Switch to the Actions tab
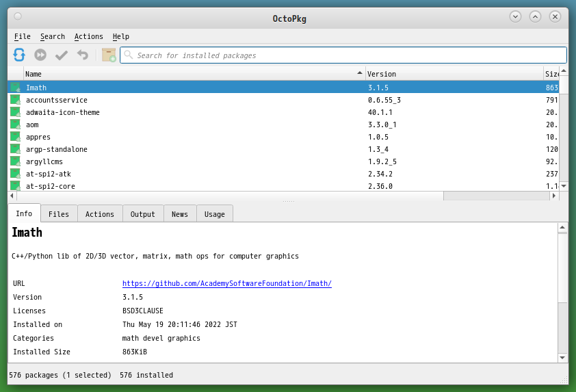576x392 pixels. point(100,214)
